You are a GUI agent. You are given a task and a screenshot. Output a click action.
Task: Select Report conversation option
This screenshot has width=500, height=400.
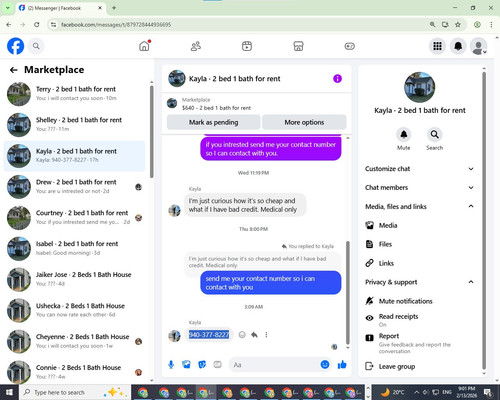coord(419,343)
